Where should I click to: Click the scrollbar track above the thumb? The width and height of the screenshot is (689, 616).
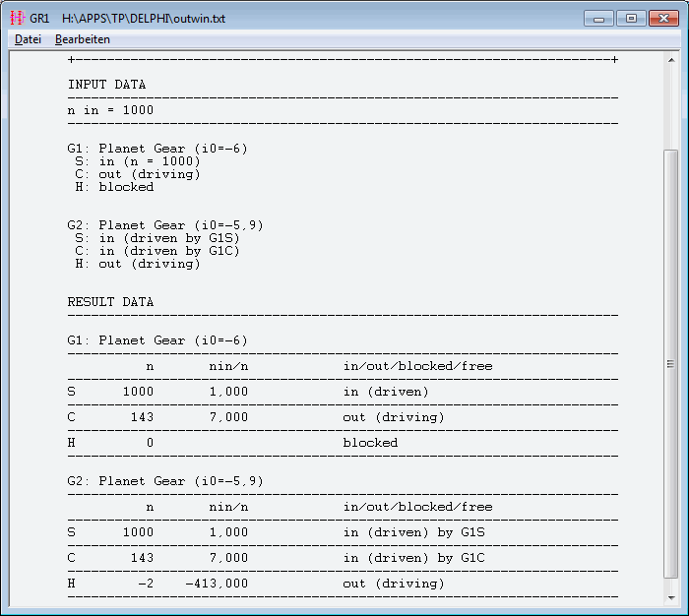click(x=671, y=108)
